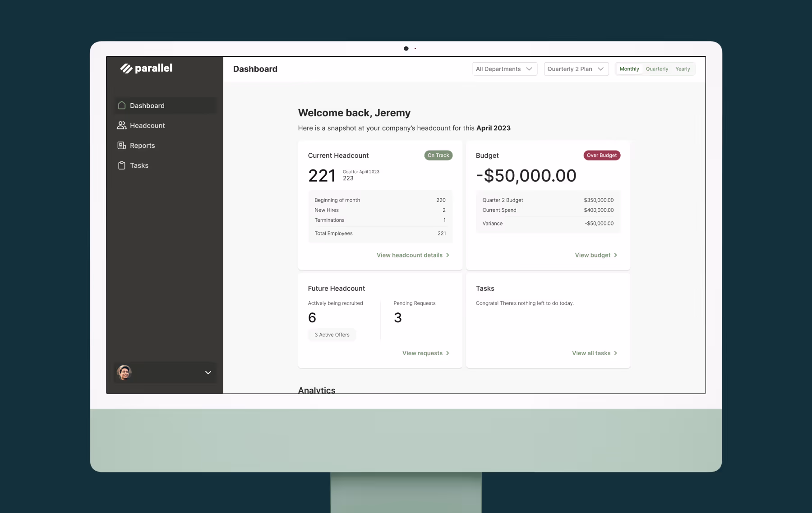
Task: Click the Analytics section heading
Action: [316, 390]
